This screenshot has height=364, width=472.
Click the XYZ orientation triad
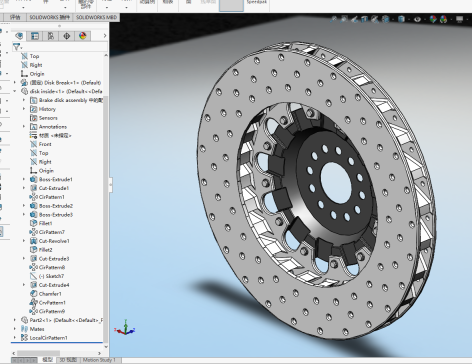(x=125, y=328)
